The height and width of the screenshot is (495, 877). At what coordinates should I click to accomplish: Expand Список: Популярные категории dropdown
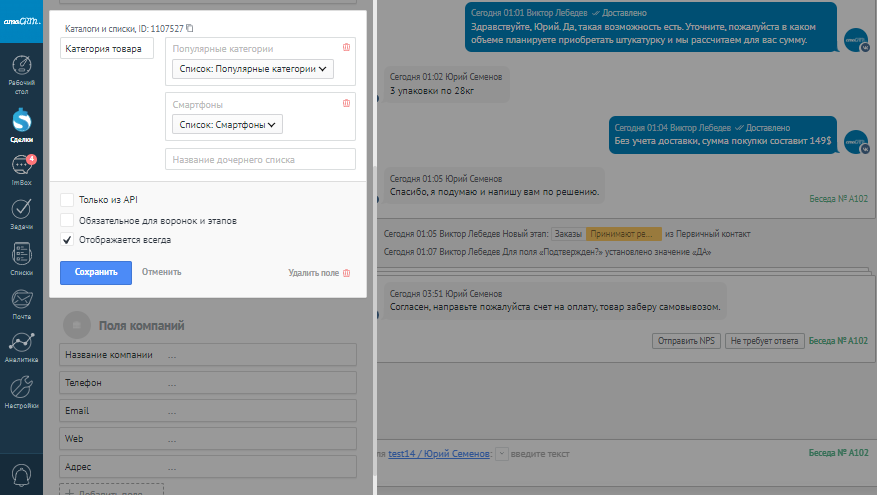(251, 70)
